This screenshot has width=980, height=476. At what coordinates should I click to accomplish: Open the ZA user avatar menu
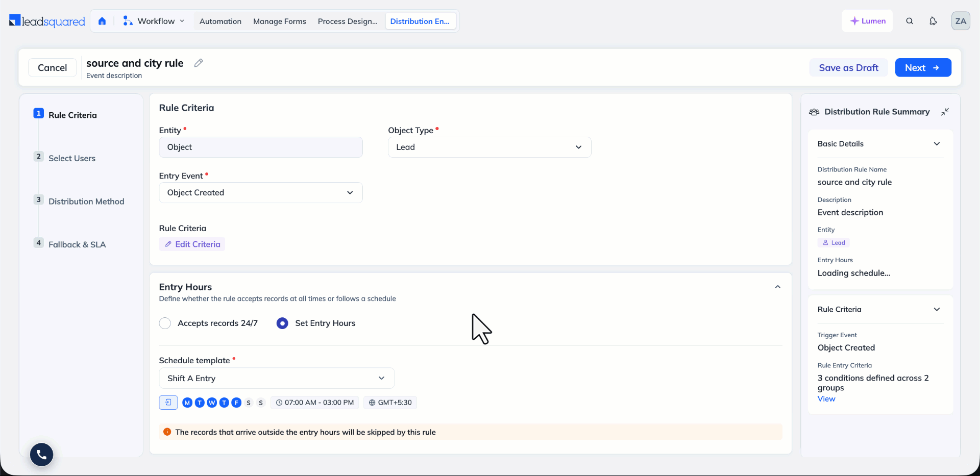click(x=961, y=21)
